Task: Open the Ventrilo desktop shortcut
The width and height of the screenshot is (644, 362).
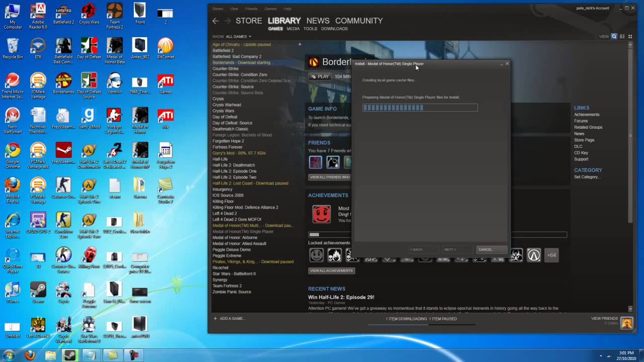Action: tap(114, 83)
